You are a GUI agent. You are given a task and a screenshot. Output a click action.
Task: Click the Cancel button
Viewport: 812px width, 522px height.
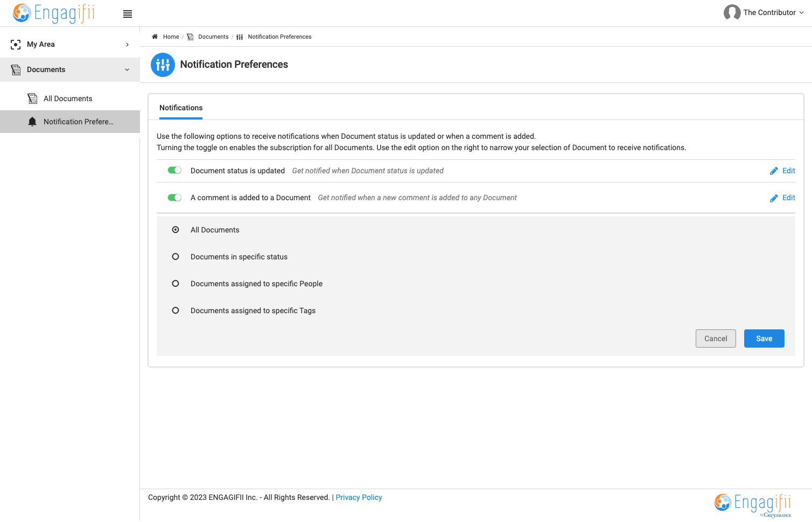tap(716, 338)
